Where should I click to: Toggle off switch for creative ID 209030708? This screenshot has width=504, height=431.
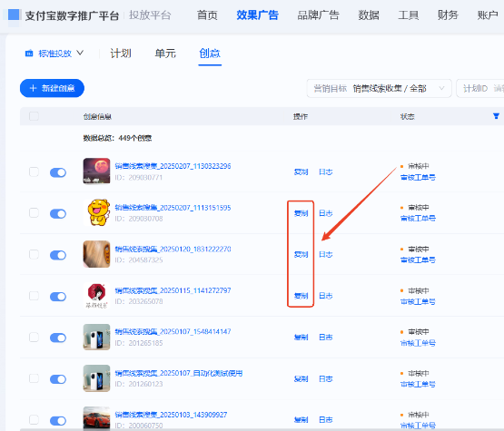coord(58,213)
